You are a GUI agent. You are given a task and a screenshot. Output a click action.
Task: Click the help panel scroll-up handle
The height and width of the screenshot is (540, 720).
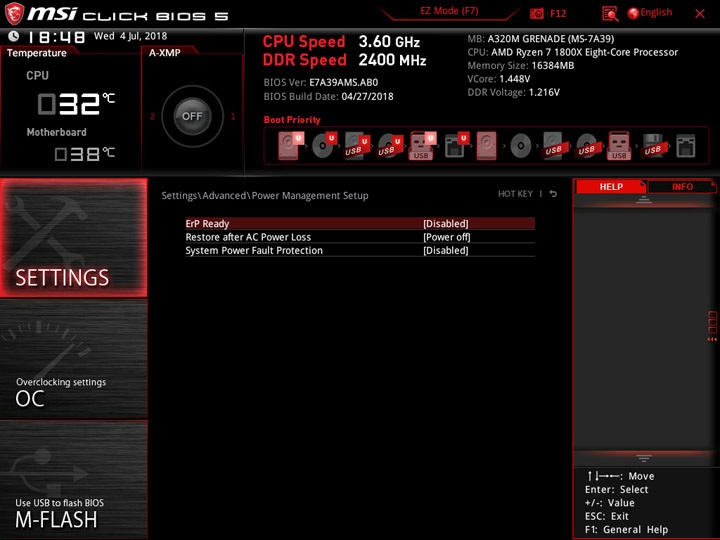[644, 199]
